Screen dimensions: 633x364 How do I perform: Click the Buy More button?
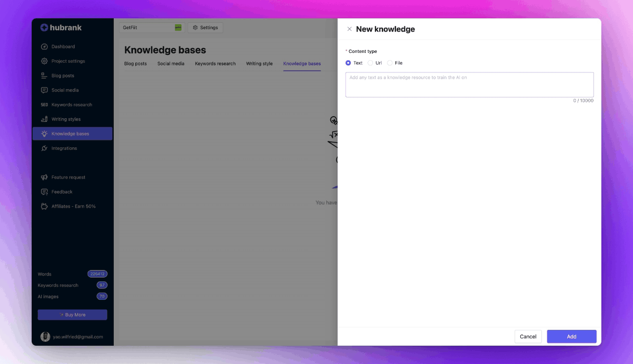pos(72,315)
